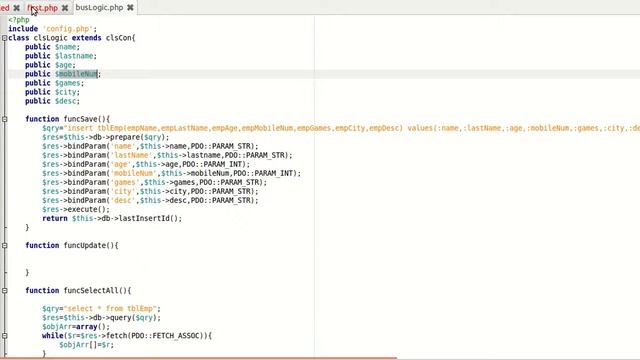Click the while fetch PDO::FETCH_ASSOC line
The image size is (640, 360).
[127, 336]
